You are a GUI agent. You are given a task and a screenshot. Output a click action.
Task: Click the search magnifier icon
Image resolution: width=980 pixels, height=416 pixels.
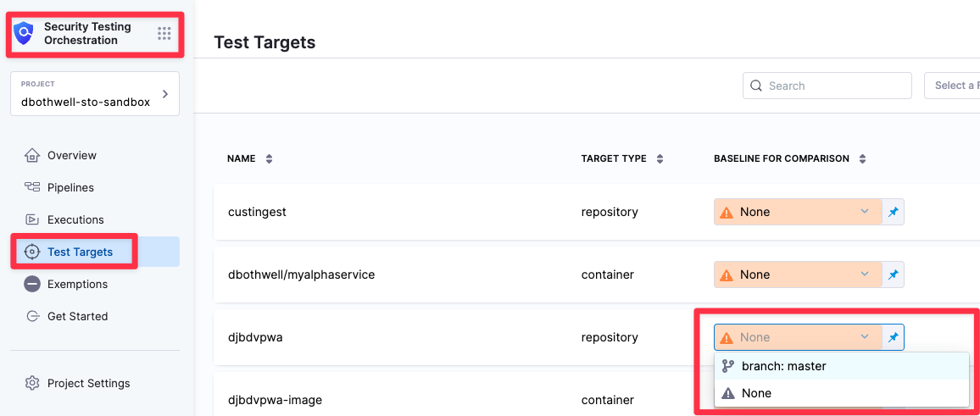(x=756, y=86)
